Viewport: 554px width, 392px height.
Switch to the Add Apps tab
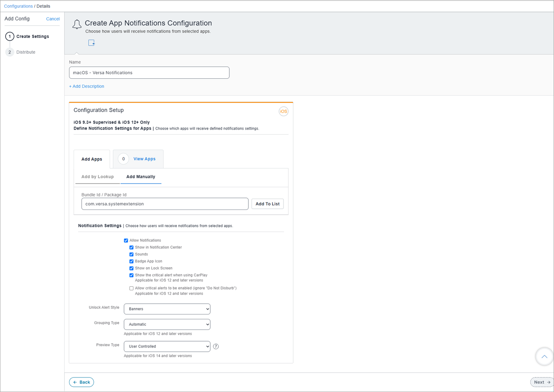tap(92, 159)
